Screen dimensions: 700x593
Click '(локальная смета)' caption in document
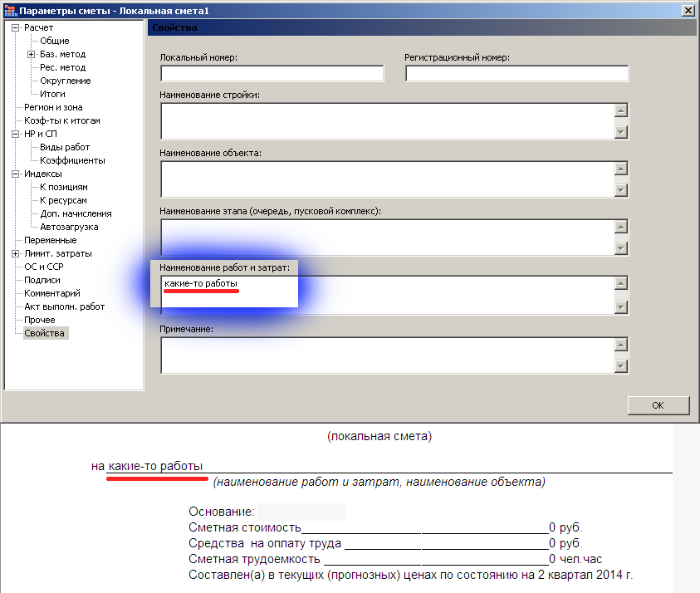pyautogui.click(x=379, y=436)
